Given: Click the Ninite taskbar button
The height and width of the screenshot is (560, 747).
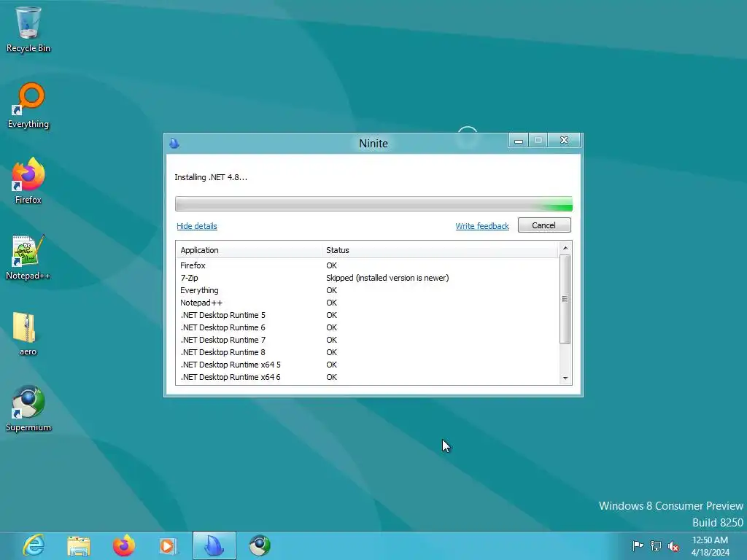Looking at the screenshot, I should [214, 545].
